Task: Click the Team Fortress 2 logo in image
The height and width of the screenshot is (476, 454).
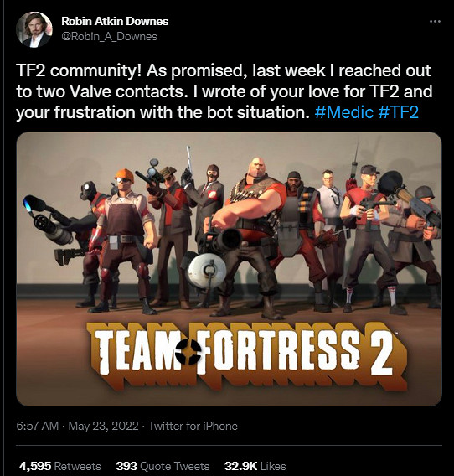Action: click(246, 355)
